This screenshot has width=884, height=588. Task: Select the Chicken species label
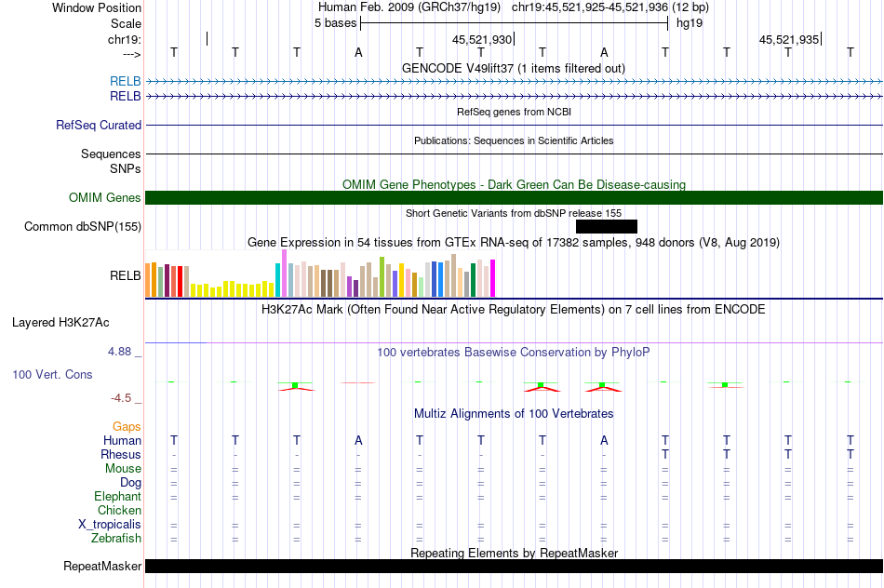click(119, 510)
